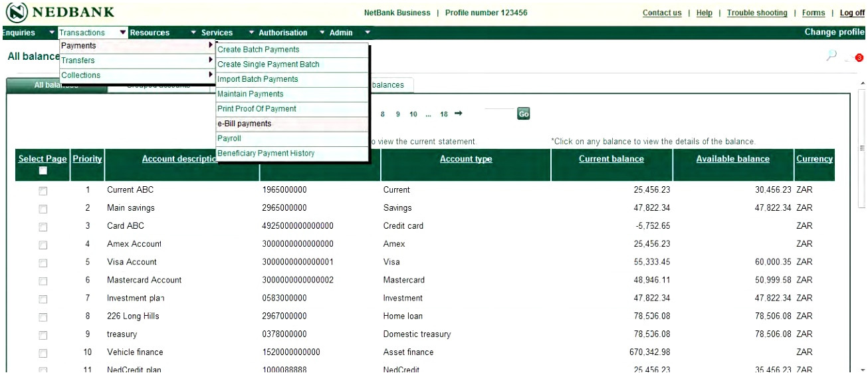
Task: Click account number 4925000000000000
Action: pos(298,226)
